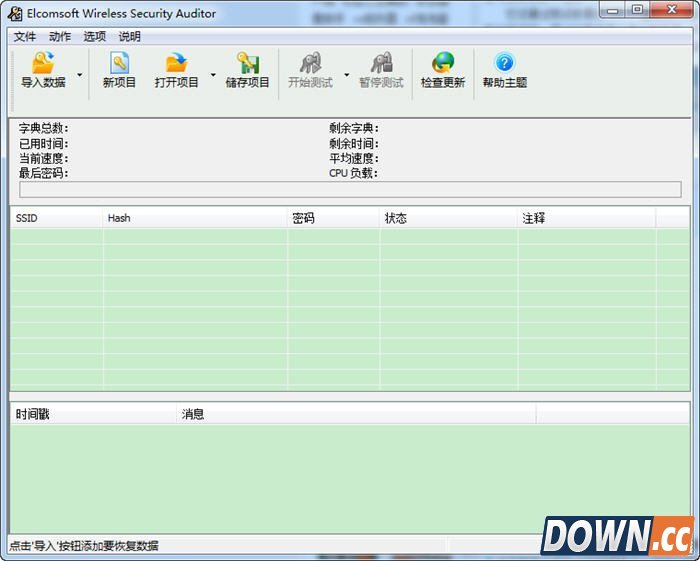Open a project using the 打开项目 icon
700x561 pixels.
[x=176, y=63]
